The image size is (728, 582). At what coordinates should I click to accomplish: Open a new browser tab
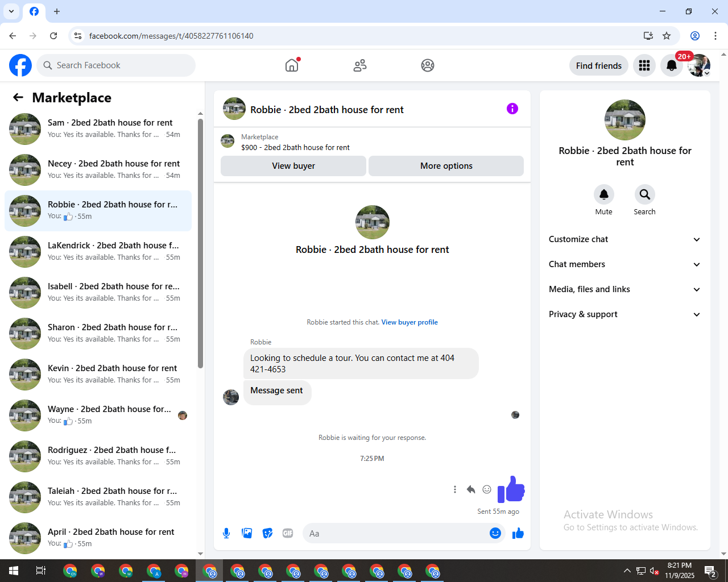point(57,11)
